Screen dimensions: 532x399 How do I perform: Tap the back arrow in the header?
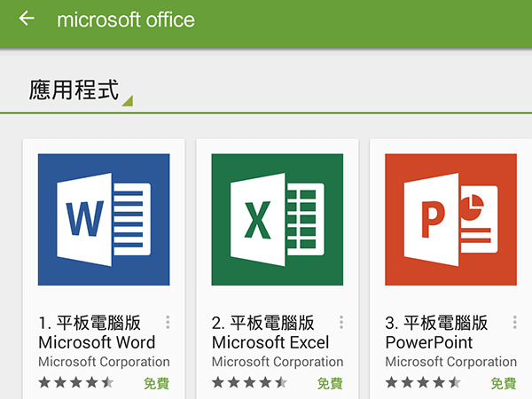click(x=27, y=19)
